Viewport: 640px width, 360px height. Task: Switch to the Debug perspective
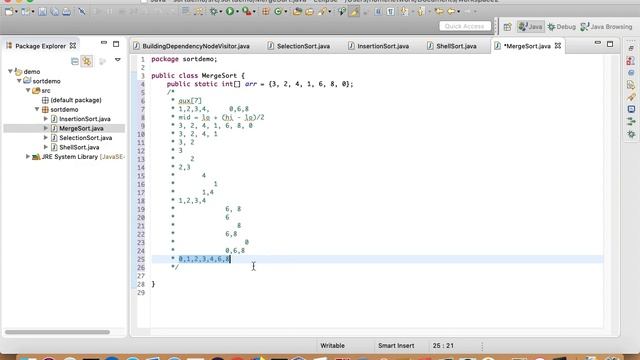(x=562, y=27)
